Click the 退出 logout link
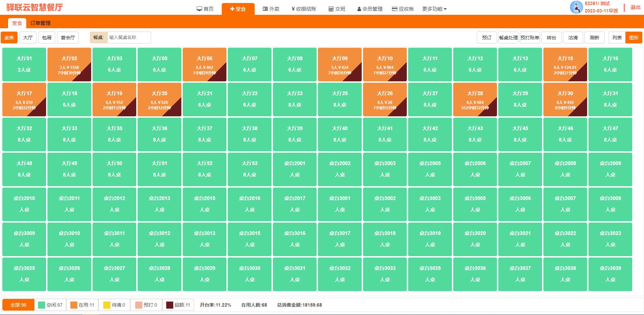 pos(635,7)
